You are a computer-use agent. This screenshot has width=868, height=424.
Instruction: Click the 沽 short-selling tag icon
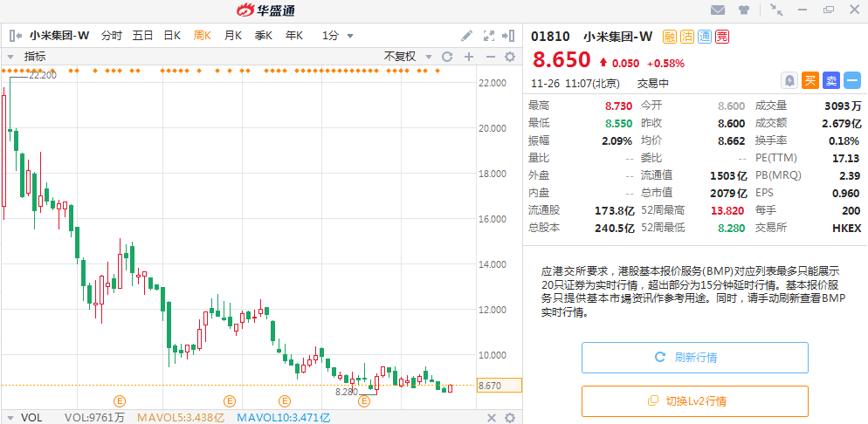tap(686, 37)
